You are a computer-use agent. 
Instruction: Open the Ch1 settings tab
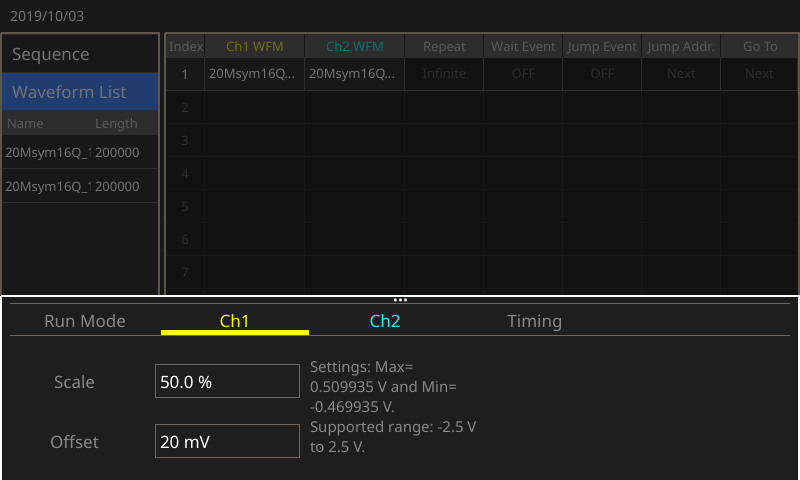click(235, 321)
